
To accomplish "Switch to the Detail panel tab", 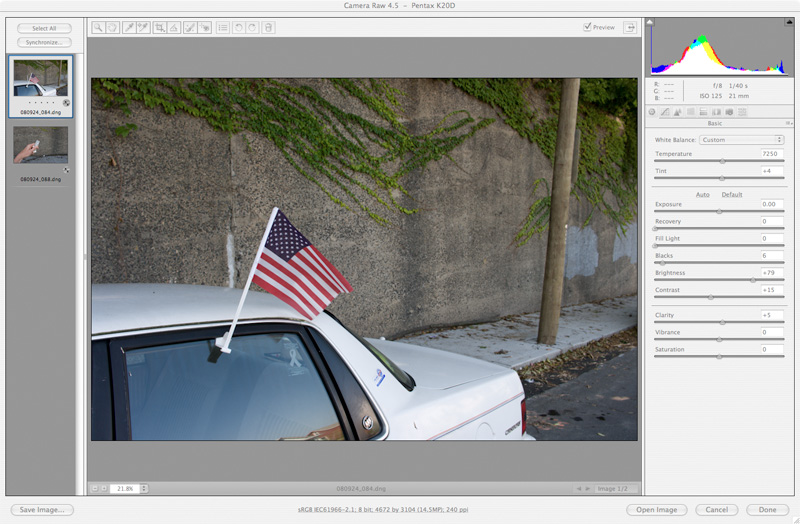I will [678, 112].
